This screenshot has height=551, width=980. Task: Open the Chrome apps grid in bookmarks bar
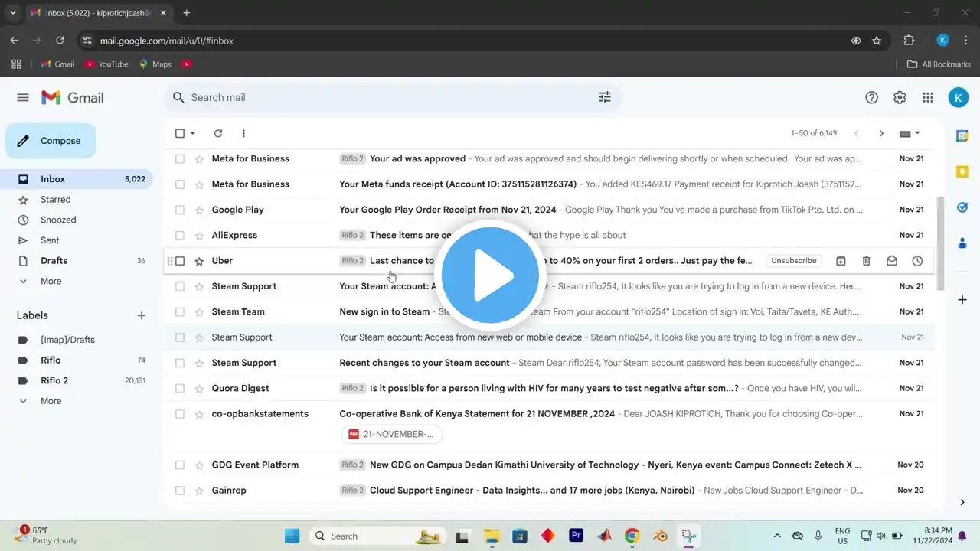[16, 64]
